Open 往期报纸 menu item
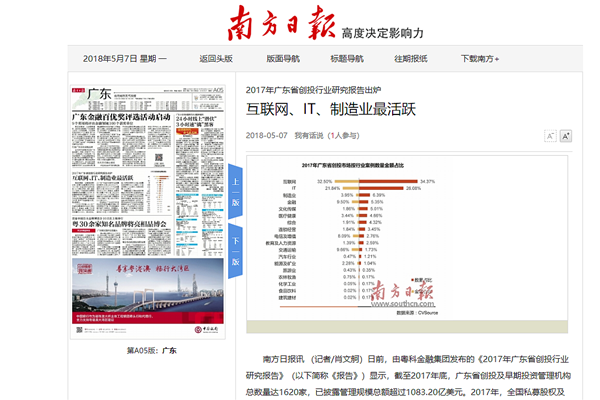Image resolution: width=600 pixels, height=400 pixels. (411, 59)
